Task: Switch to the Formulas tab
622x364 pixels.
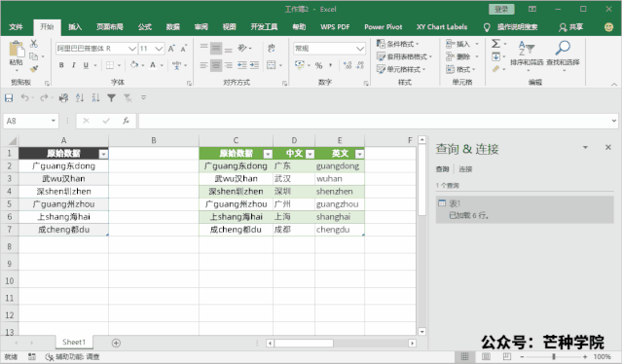Action: pyautogui.click(x=144, y=27)
